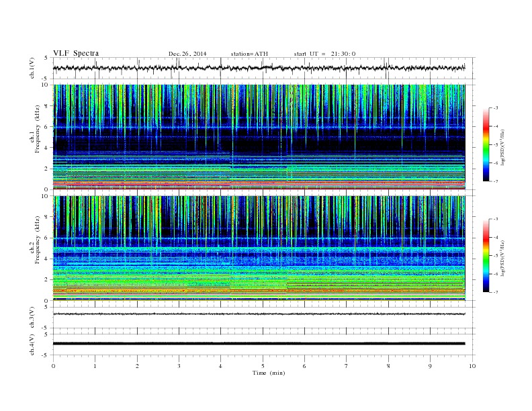
Task: Select the "ch.3(V)" axis label
Action: click(x=32, y=318)
